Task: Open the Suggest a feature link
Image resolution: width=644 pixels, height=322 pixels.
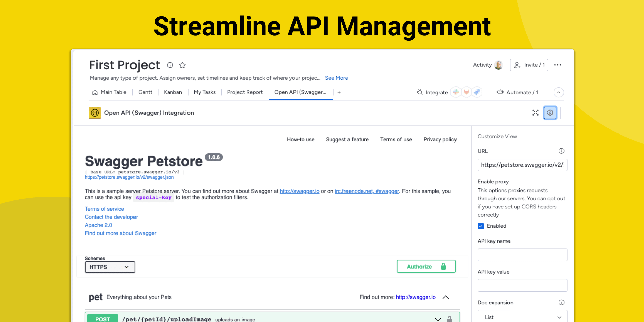Action: click(347, 139)
